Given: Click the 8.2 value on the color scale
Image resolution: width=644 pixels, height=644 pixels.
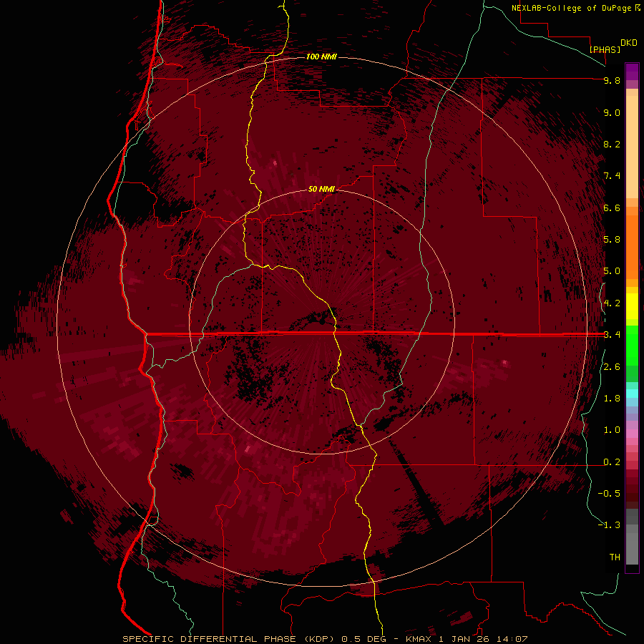Looking at the screenshot, I should point(612,144).
